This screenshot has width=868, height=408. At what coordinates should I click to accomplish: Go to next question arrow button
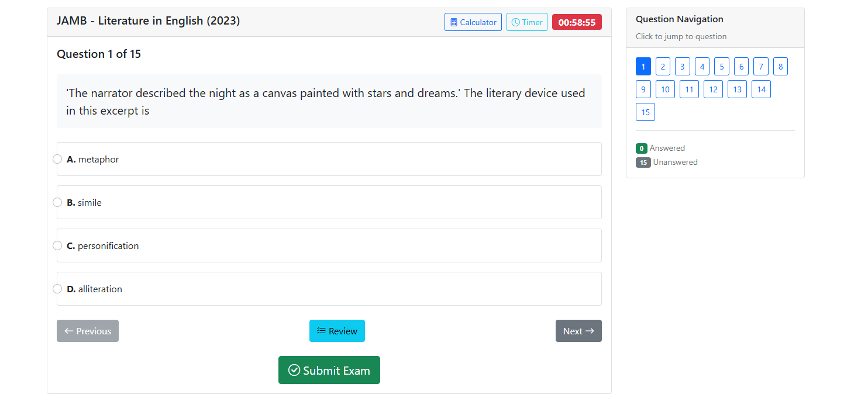[578, 331]
